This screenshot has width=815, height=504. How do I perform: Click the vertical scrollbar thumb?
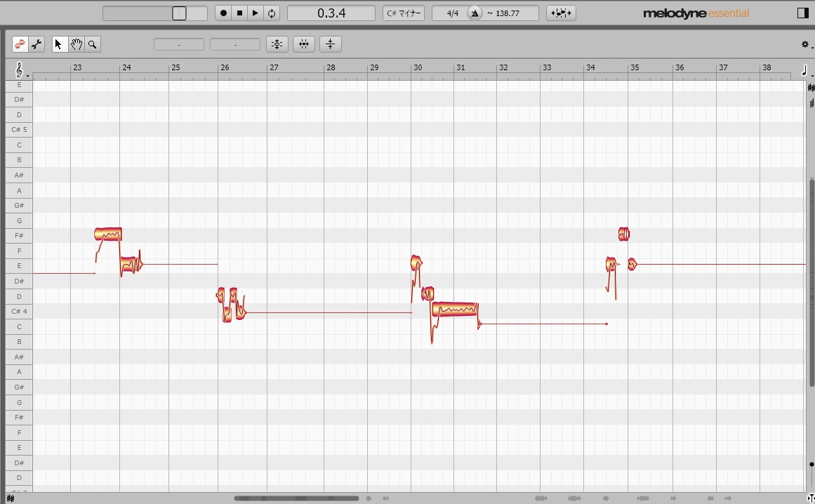811,283
